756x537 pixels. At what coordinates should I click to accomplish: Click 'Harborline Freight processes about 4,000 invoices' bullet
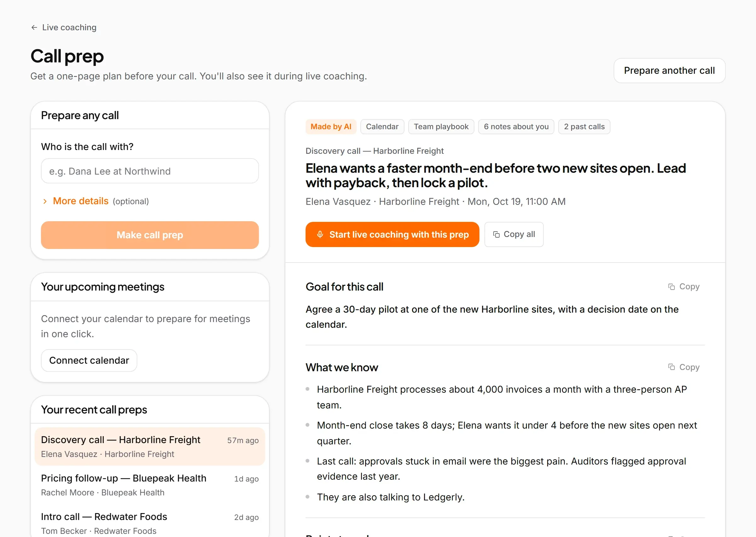coord(502,397)
